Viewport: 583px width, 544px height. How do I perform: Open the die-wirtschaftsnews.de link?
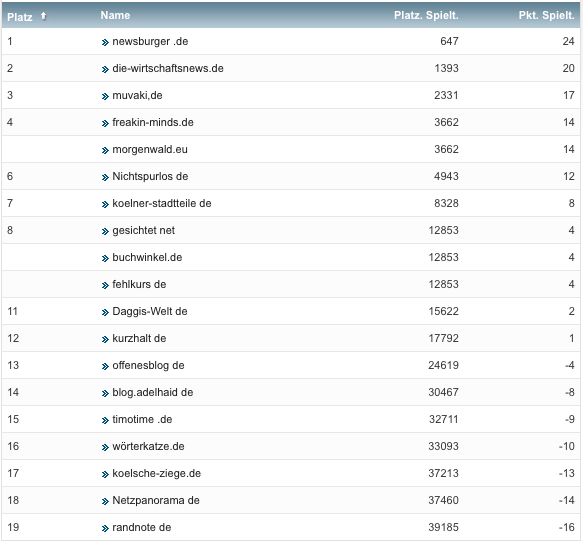pos(168,68)
